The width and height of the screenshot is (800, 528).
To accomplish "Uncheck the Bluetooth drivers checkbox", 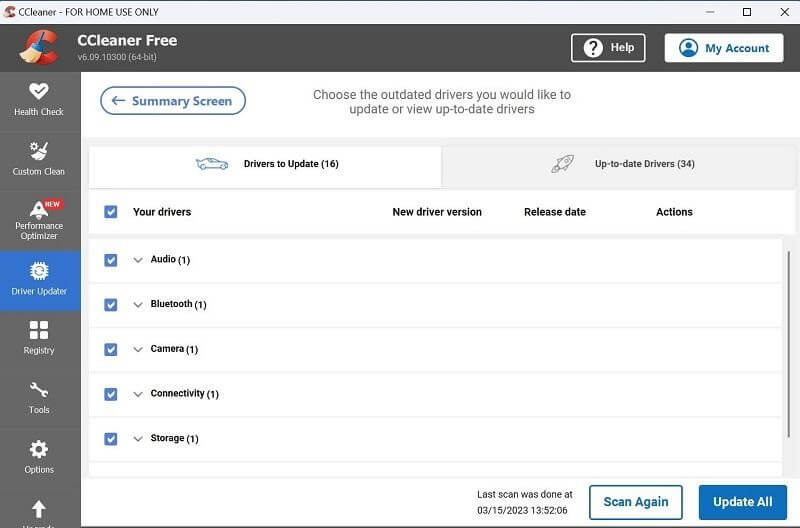I will (111, 305).
